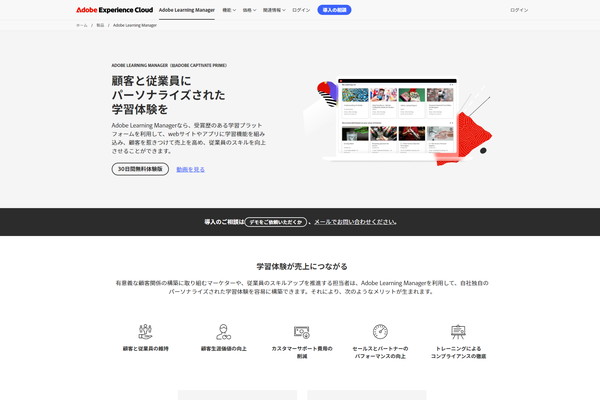This screenshot has width=600, height=400.
Task: Click Adobe Learning Manager breadcrumb entry
Action: pos(135,25)
